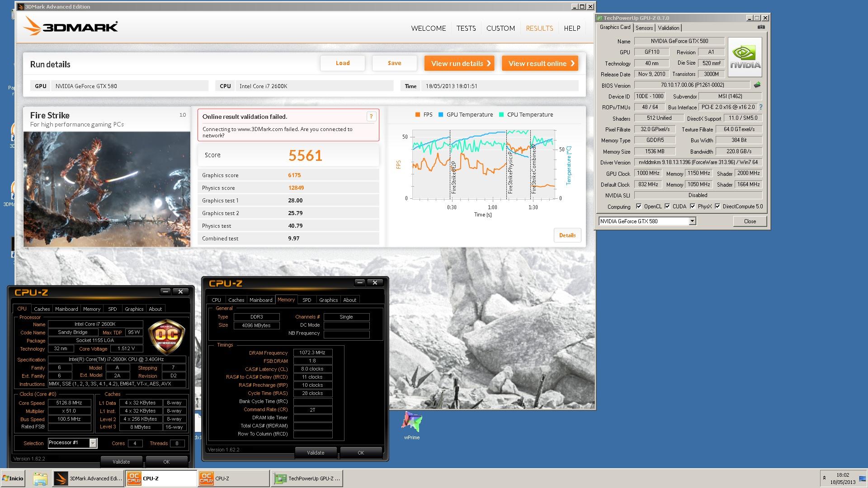868x488 pixels.
Task: Click the 3DMark title bar icon
Action: [21, 7]
